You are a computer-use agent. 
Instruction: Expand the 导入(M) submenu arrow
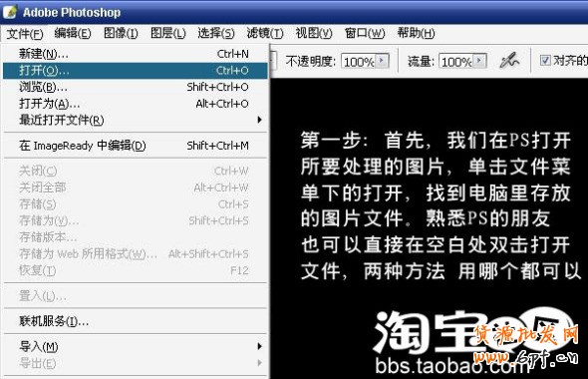pyautogui.click(x=259, y=346)
